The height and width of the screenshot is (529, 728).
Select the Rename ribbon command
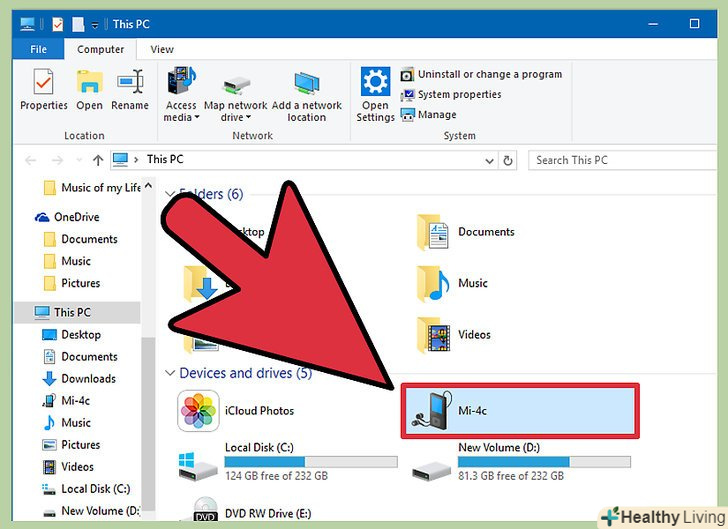pyautogui.click(x=130, y=90)
